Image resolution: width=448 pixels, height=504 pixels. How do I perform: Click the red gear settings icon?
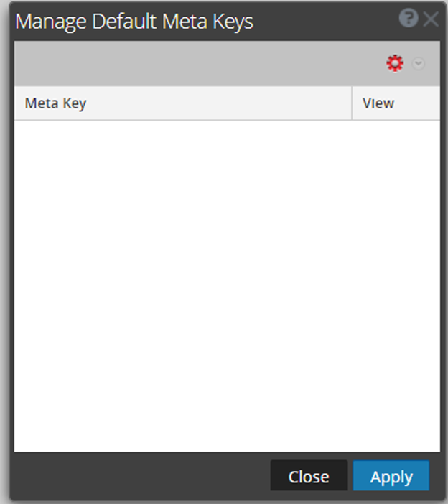click(395, 63)
